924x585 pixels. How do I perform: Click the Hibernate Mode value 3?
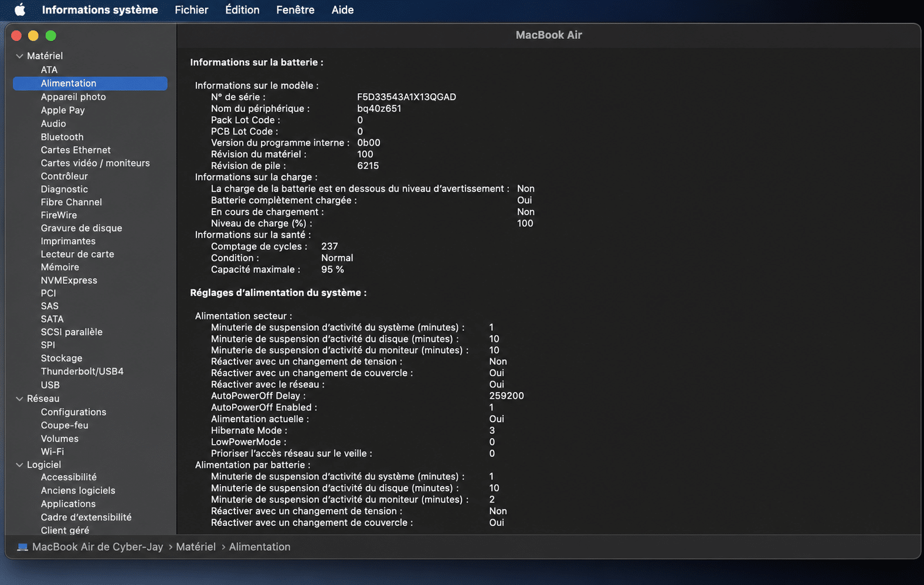coord(492,430)
